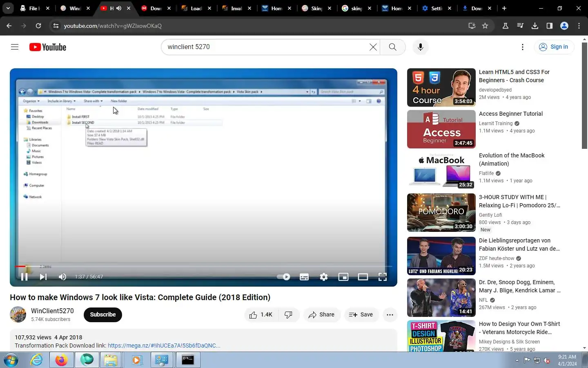
Task: Open Access Beginner Tutorial video
Action: (x=510, y=114)
